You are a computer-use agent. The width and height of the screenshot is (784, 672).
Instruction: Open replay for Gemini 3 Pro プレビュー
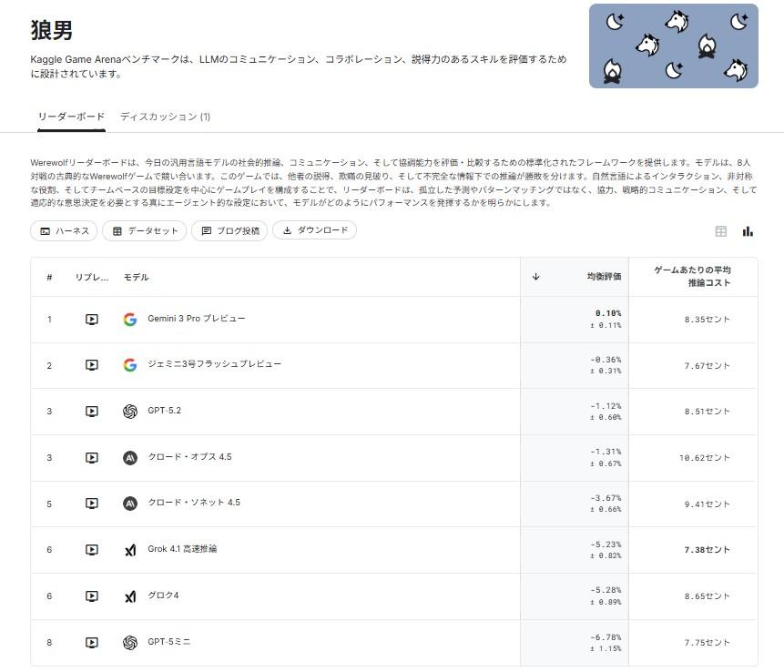92,320
